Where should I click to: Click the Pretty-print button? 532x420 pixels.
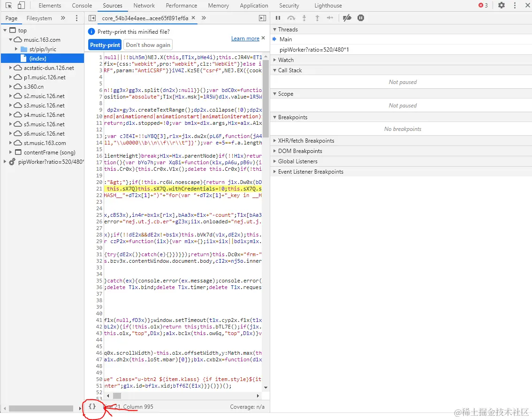105,45
